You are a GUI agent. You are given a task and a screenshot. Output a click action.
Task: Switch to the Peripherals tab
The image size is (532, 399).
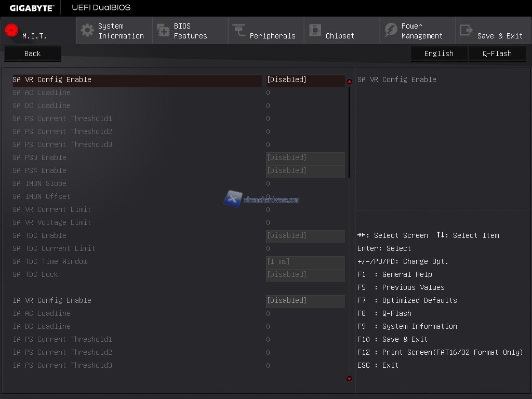click(272, 36)
